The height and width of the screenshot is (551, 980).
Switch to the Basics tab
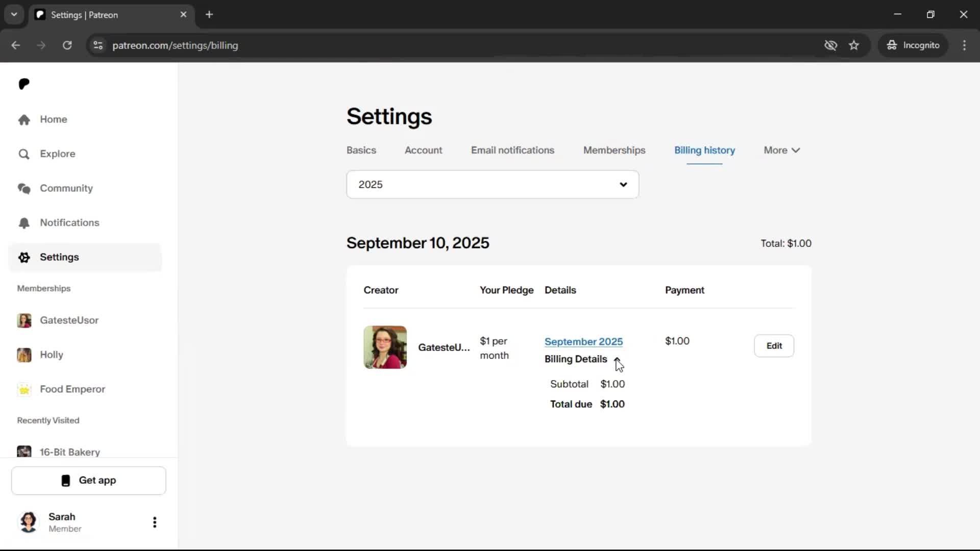[361, 151]
